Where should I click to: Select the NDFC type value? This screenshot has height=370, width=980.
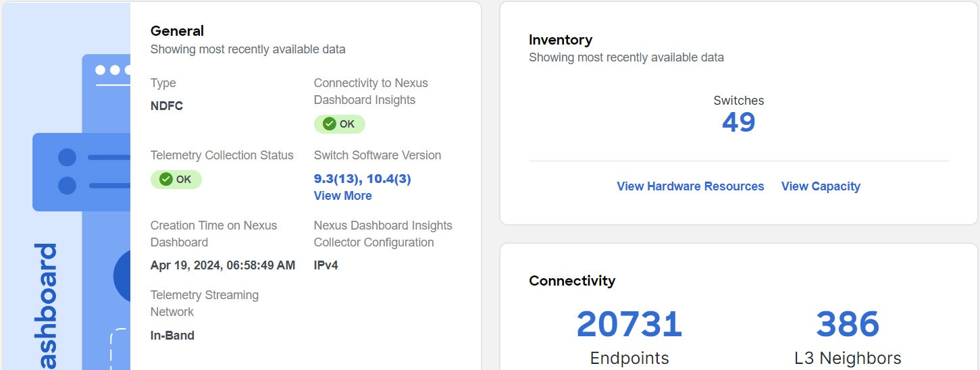167,106
